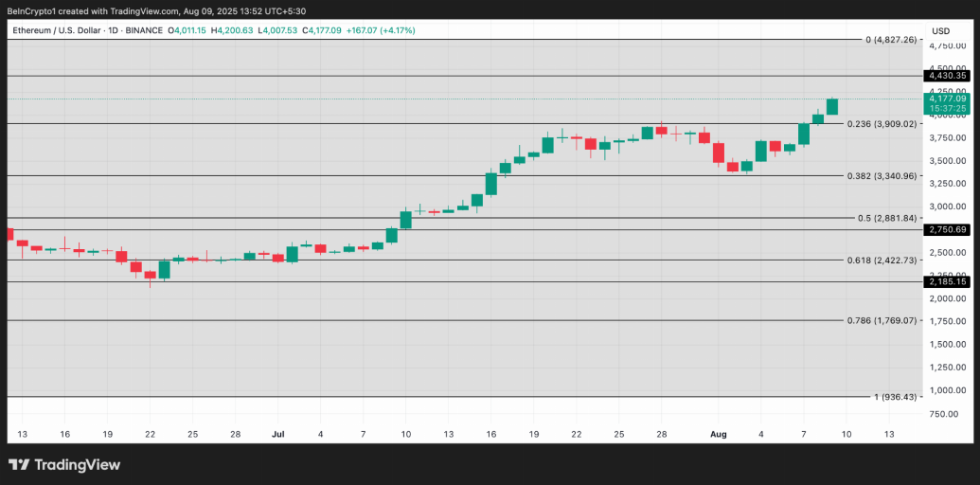Open the TradingView wordmark link
Image resolution: width=980 pixels, height=485 pixels.
click(77, 465)
